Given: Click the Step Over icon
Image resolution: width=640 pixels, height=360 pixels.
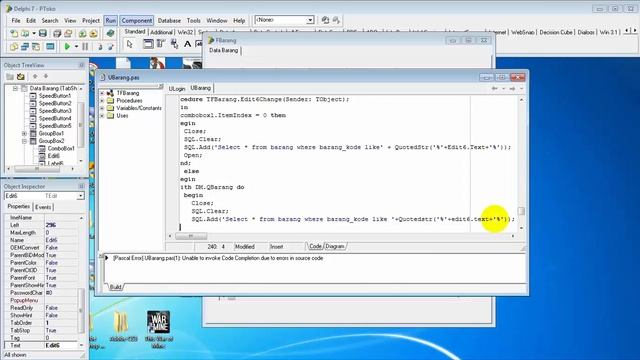Looking at the screenshot, I should pyautogui.click(x=111, y=47).
